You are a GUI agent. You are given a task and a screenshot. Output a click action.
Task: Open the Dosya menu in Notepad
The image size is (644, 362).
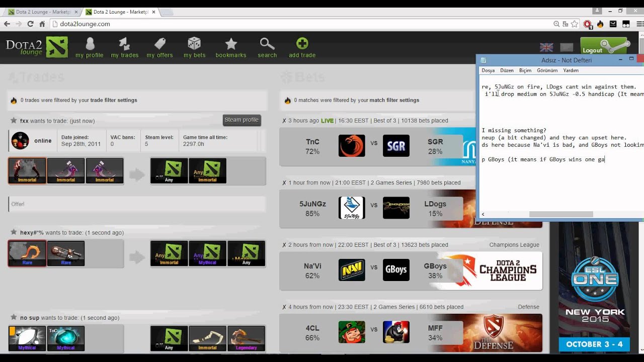tap(488, 70)
